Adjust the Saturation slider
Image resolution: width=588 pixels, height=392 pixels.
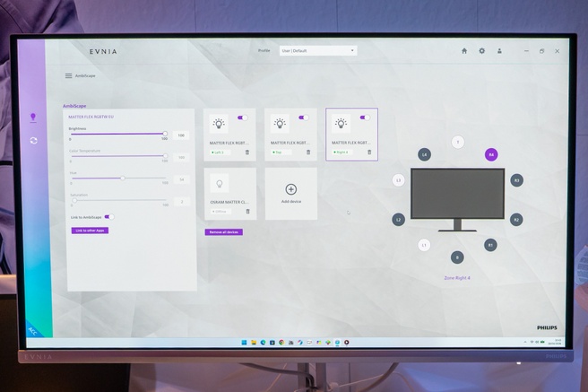pyautogui.click(x=119, y=200)
